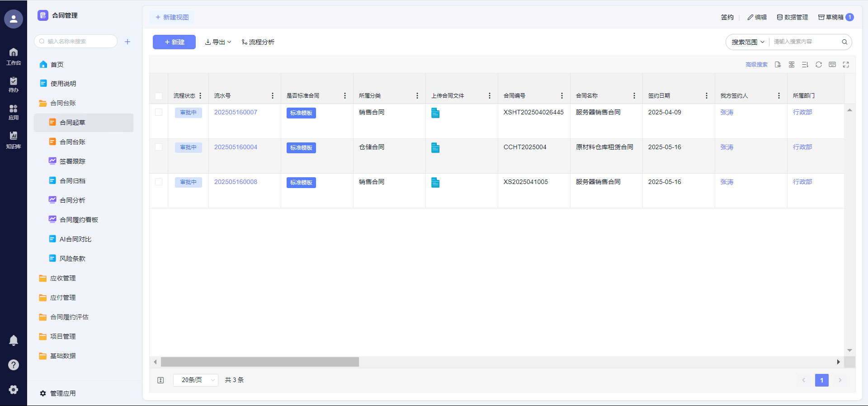The width and height of the screenshot is (868, 406).
Task: Open contract file icon for XSHT202504026445
Action: pyautogui.click(x=435, y=113)
